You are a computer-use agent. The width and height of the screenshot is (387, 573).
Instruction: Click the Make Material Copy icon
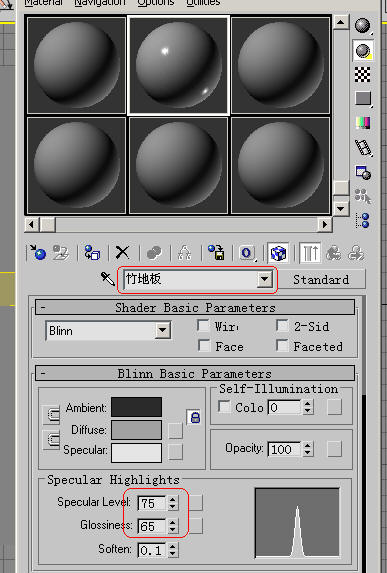pos(154,253)
